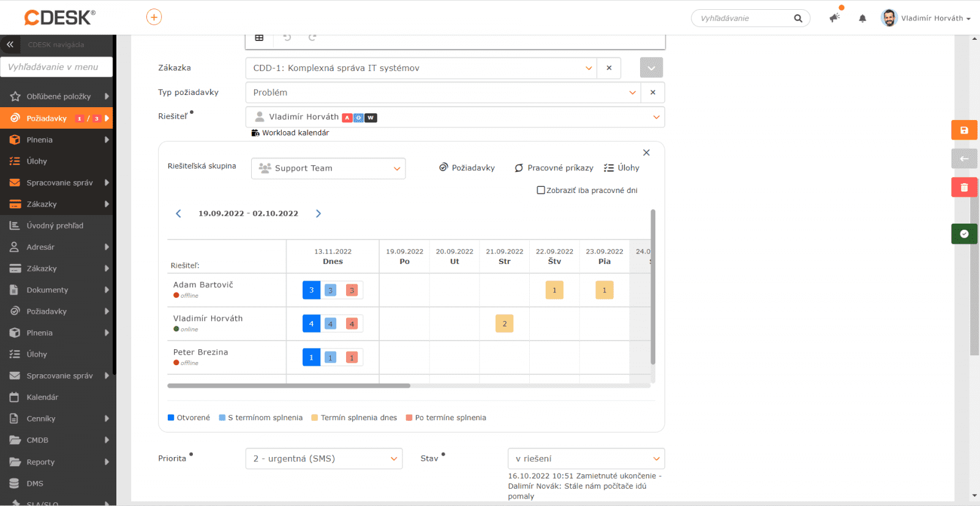Toggle Úlohy filter in workload calendar
980x506 pixels.
click(x=621, y=168)
